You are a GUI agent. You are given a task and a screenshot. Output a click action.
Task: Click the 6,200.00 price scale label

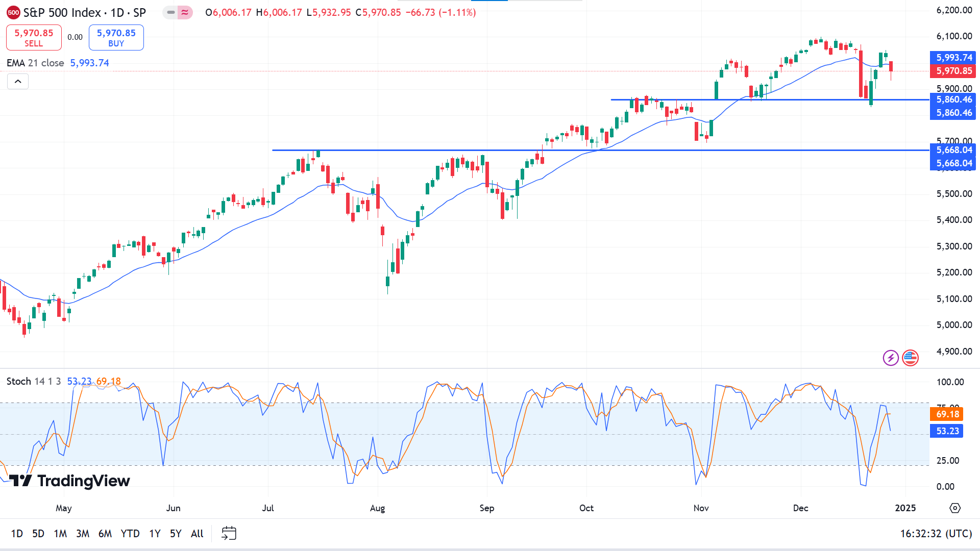point(954,10)
